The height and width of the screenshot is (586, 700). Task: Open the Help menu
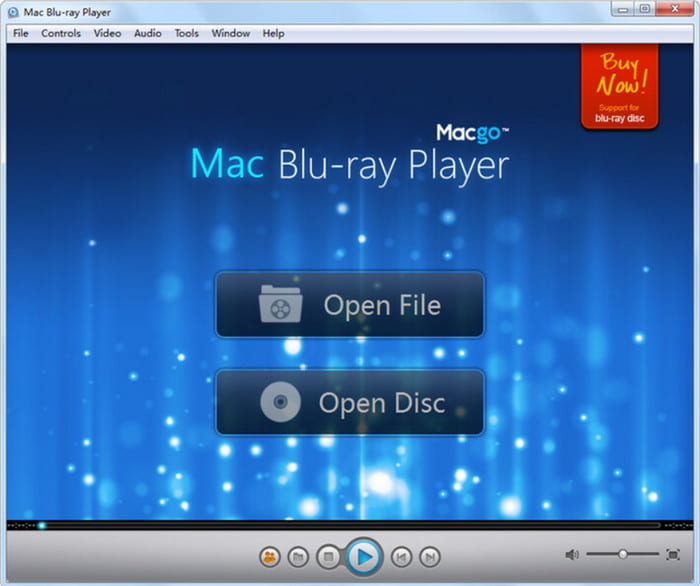(273, 33)
